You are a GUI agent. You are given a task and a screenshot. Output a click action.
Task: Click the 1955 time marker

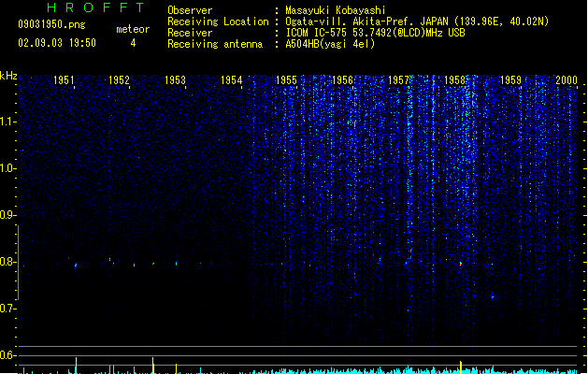(286, 80)
